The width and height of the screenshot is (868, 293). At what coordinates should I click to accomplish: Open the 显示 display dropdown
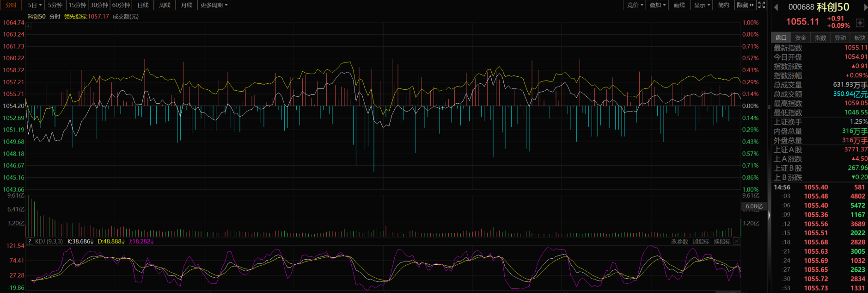(702, 5)
